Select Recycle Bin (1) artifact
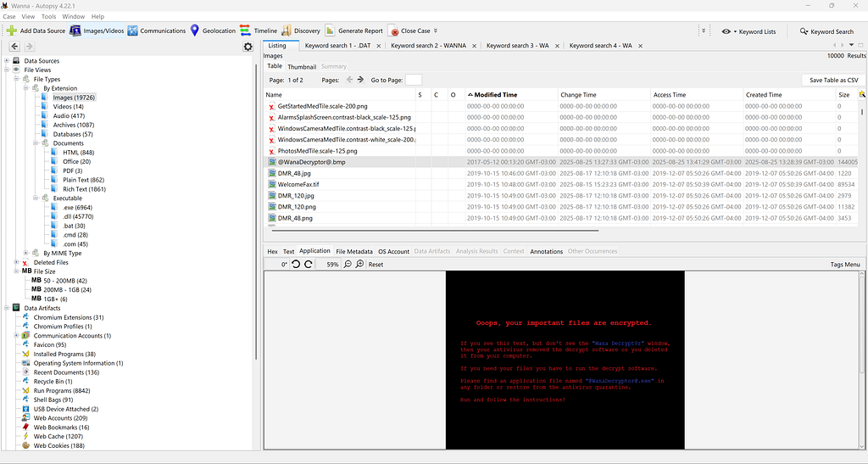Screen dimensions: 868x464 pyautogui.click(x=53, y=381)
